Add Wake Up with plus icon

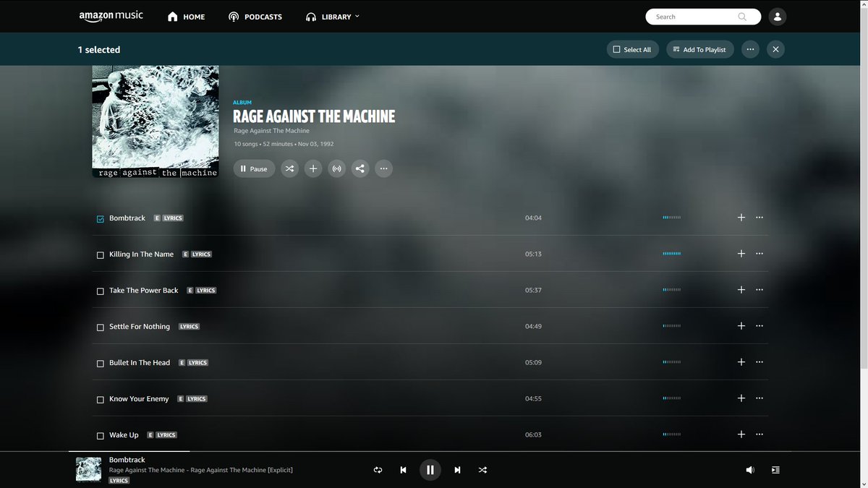(x=741, y=434)
